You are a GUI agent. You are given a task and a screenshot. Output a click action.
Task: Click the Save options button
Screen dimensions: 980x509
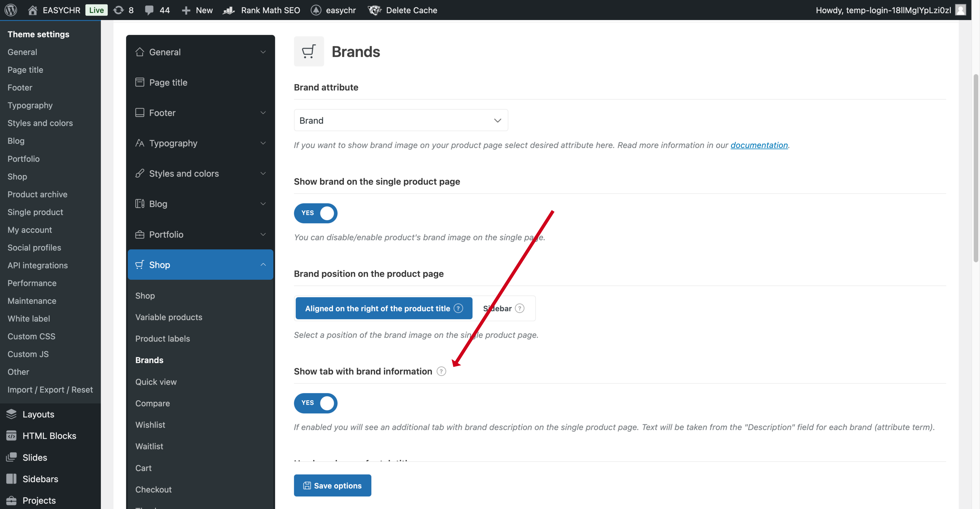(333, 485)
